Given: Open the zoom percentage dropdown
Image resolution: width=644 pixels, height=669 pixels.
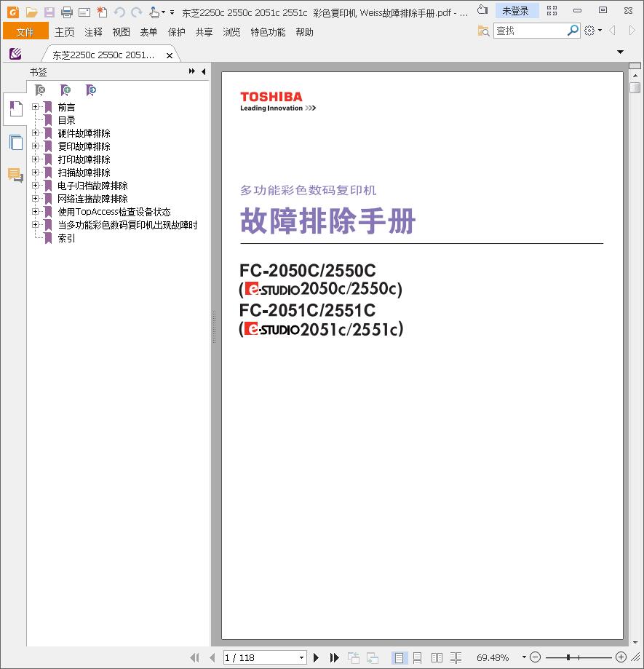Looking at the screenshot, I should (x=524, y=657).
